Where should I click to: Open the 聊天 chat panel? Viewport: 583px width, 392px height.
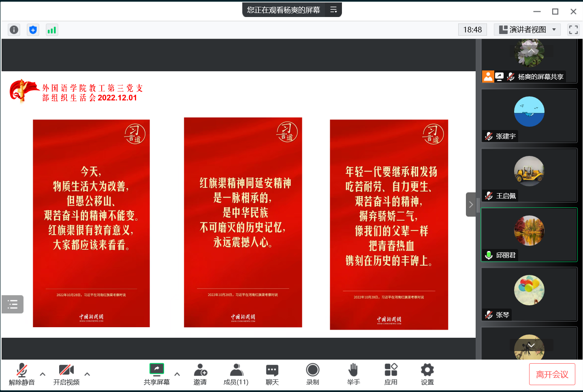click(272, 374)
